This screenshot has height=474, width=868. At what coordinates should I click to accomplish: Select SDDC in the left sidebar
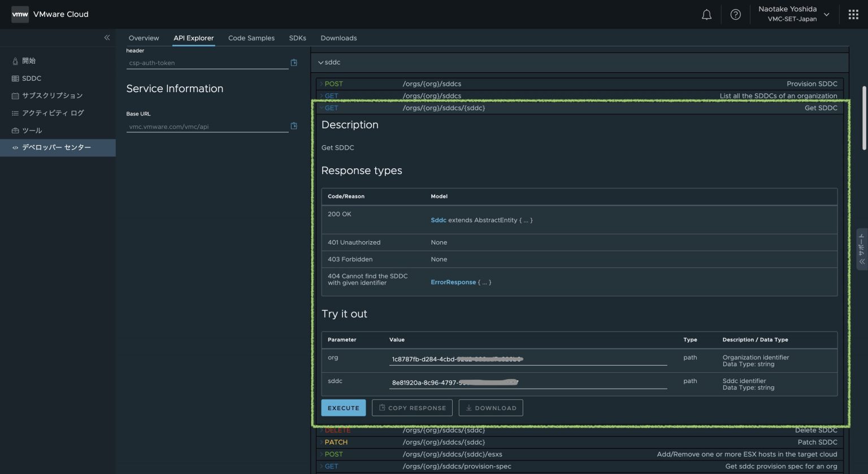(x=31, y=78)
